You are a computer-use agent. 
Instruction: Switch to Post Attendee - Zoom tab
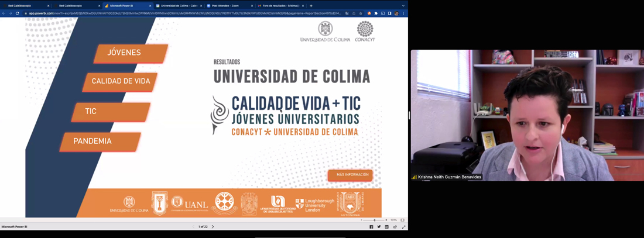pos(230,6)
